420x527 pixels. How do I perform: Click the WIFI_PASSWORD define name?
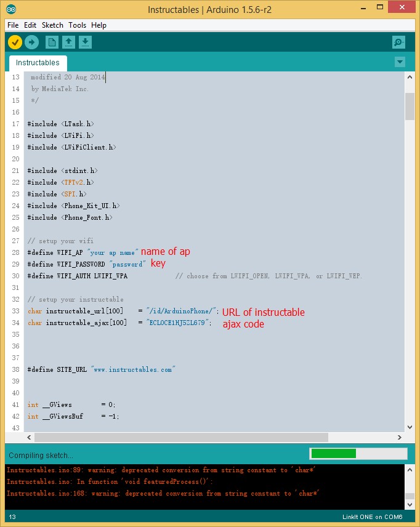[81, 264]
